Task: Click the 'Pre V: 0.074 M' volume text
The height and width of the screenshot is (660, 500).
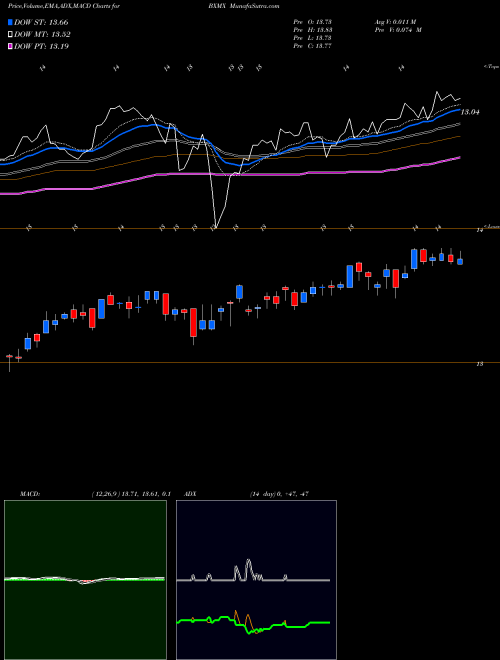Action: click(398, 30)
